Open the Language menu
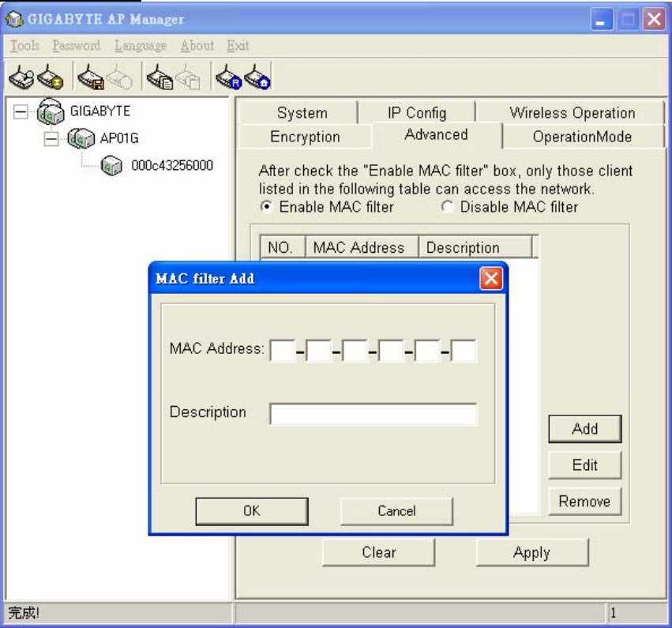672x628 pixels. (141, 46)
